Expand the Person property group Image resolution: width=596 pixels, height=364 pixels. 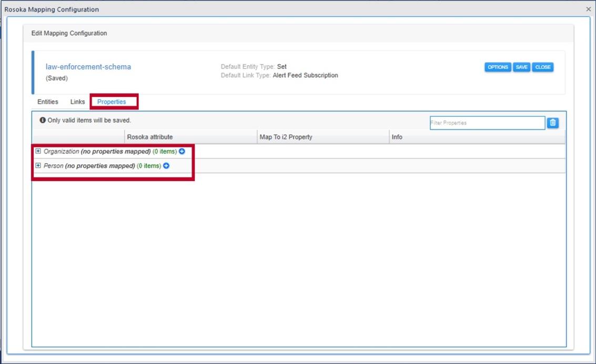38,166
